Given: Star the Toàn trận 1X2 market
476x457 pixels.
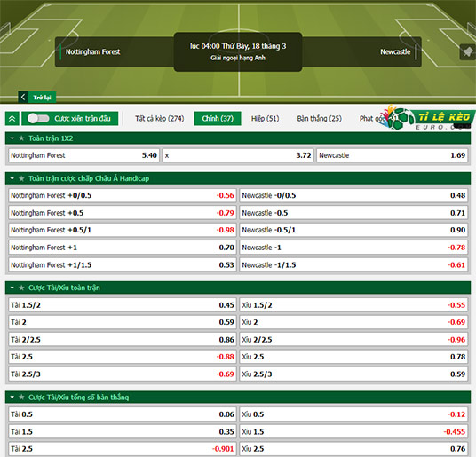Looking at the screenshot, I should [x=21, y=138].
